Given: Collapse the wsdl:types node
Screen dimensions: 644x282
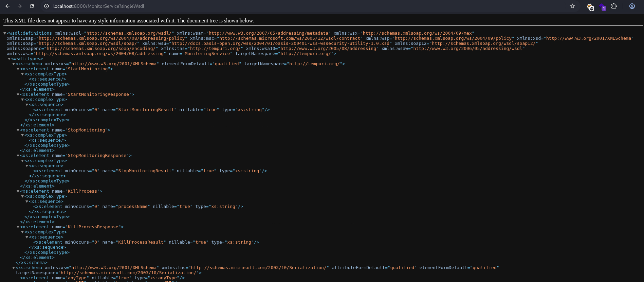Looking at the screenshot, I should 9,59.
